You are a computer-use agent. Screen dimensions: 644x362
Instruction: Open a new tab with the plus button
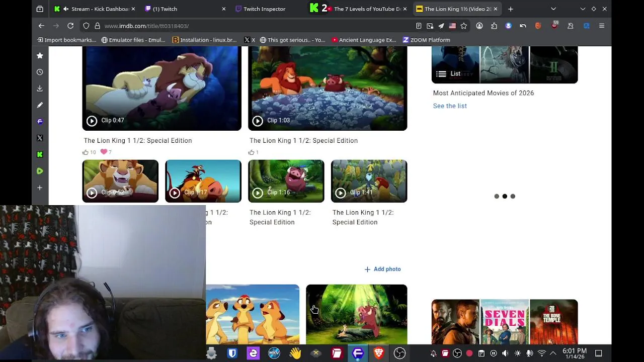click(x=511, y=9)
